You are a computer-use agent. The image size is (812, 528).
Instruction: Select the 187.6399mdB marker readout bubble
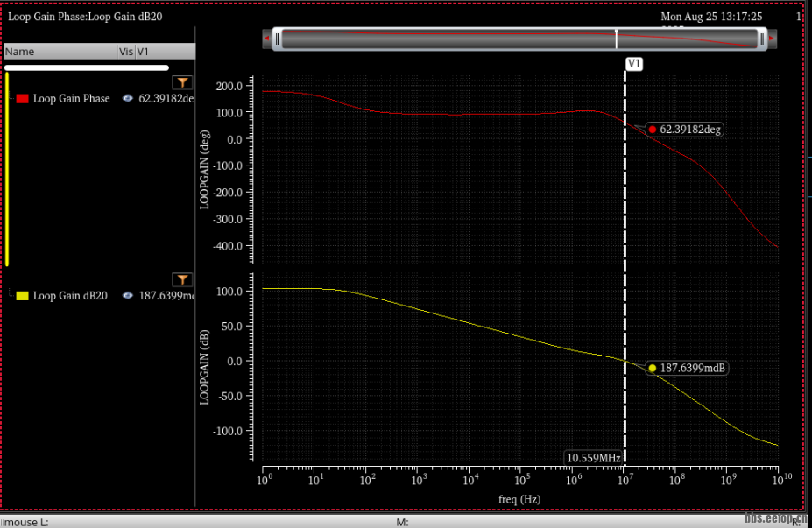point(687,368)
